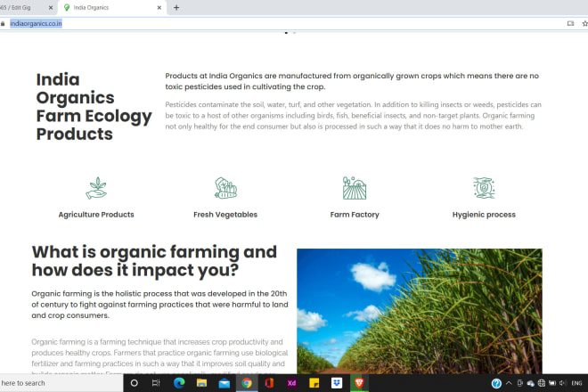The height and width of the screenshot is (392, 588).
Task: Open Cortana circle icon on taskbar
Action: [135, 383]
